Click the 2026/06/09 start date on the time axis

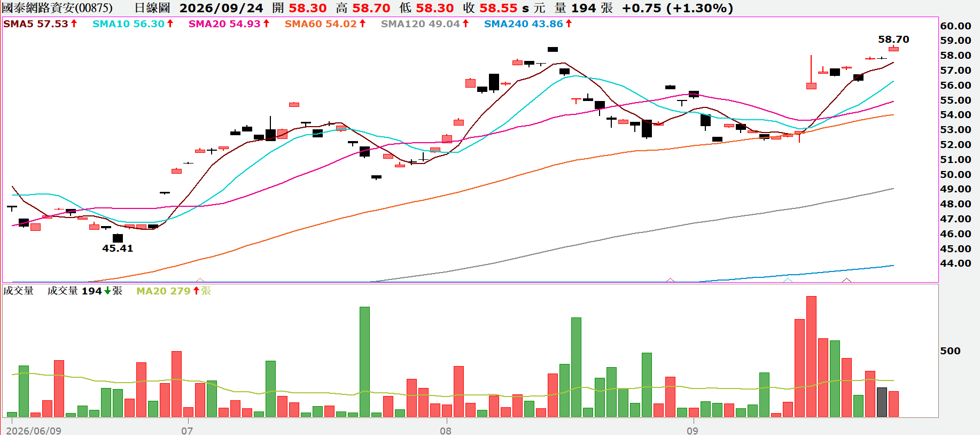click(34, 431)
